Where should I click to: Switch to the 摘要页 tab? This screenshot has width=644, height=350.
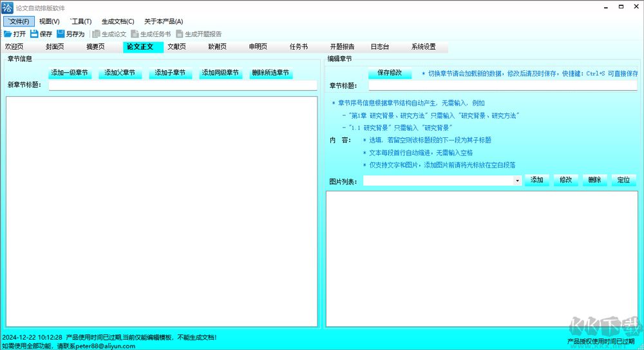[95, 47]
